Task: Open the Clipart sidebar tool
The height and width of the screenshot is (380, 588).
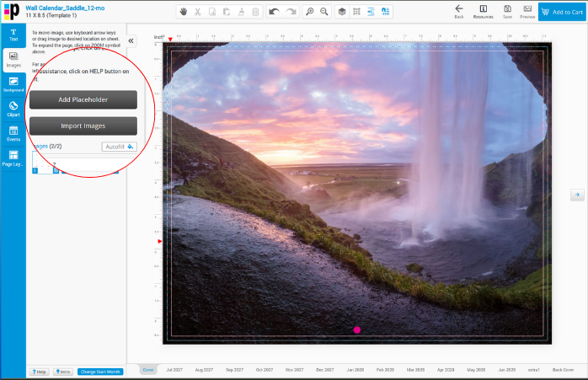Action: [x=13, y=110]
